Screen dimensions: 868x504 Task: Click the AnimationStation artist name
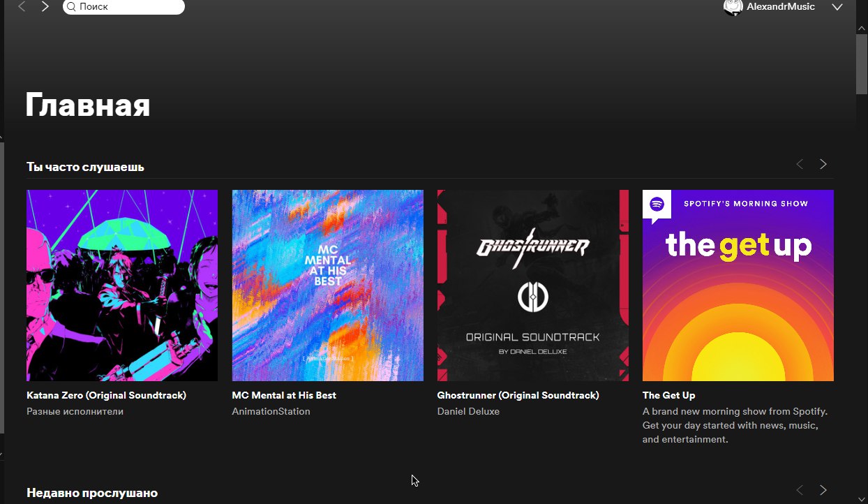[271, 411]
